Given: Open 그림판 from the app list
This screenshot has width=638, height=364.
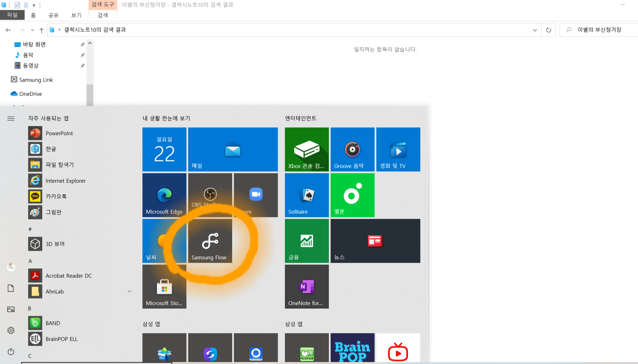Looking at the screenshot, I should pyautogui.click(x=80, y=212).
